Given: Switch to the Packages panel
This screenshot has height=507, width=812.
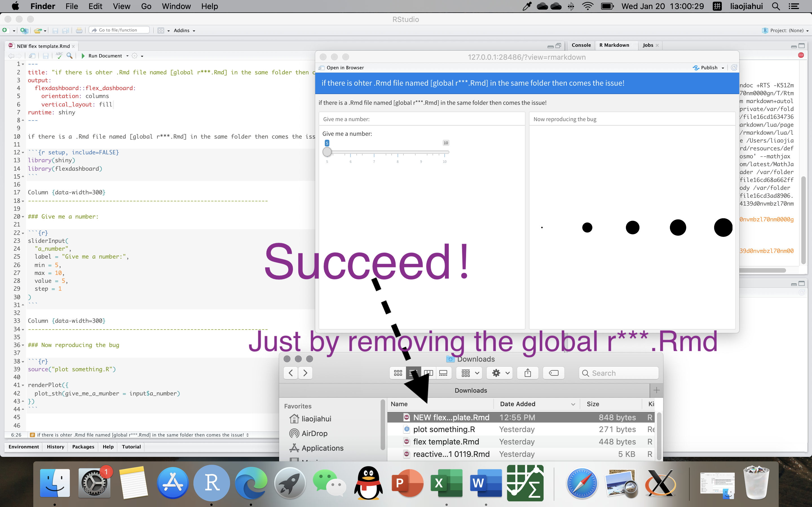Looking at the screenshot, I should point(83,447).
